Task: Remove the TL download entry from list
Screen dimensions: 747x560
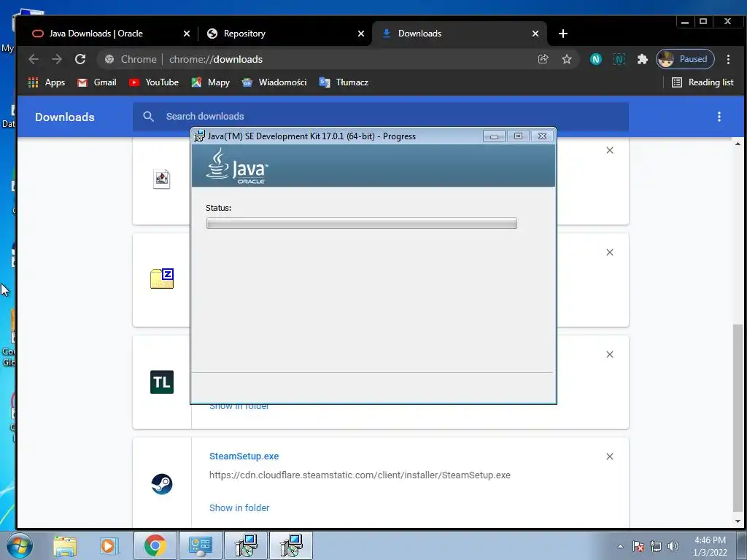Action: [610, 354]
